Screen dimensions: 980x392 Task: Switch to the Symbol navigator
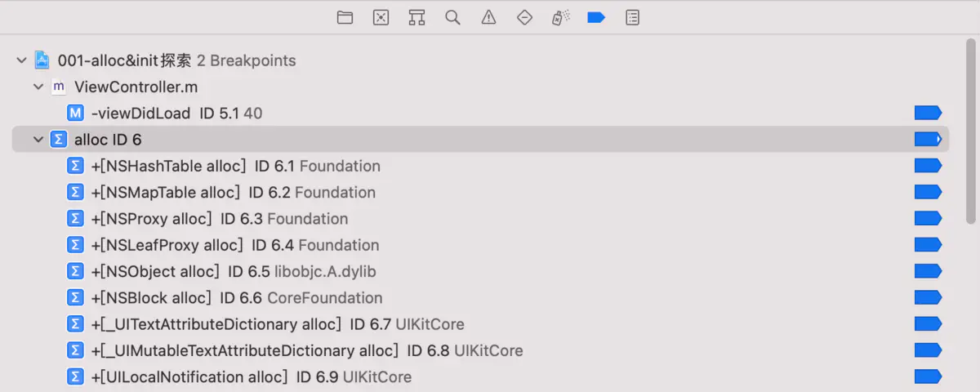pos(416,17)
